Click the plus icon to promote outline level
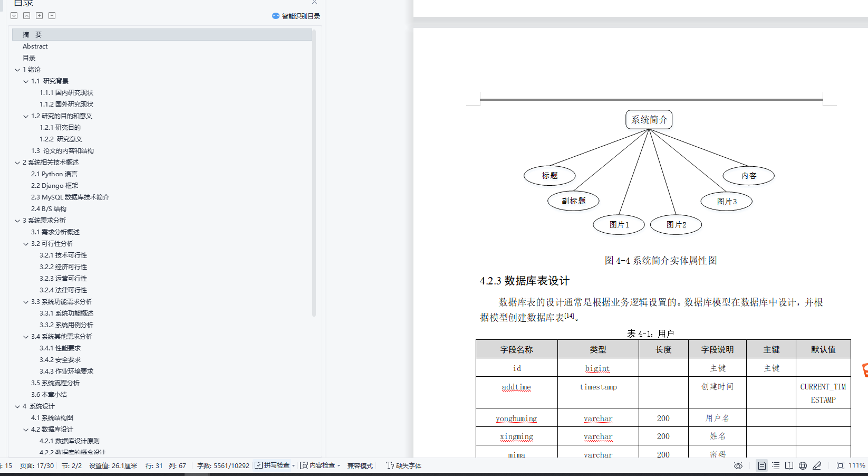Screen dimensions: 868x476 click(39, 16)
